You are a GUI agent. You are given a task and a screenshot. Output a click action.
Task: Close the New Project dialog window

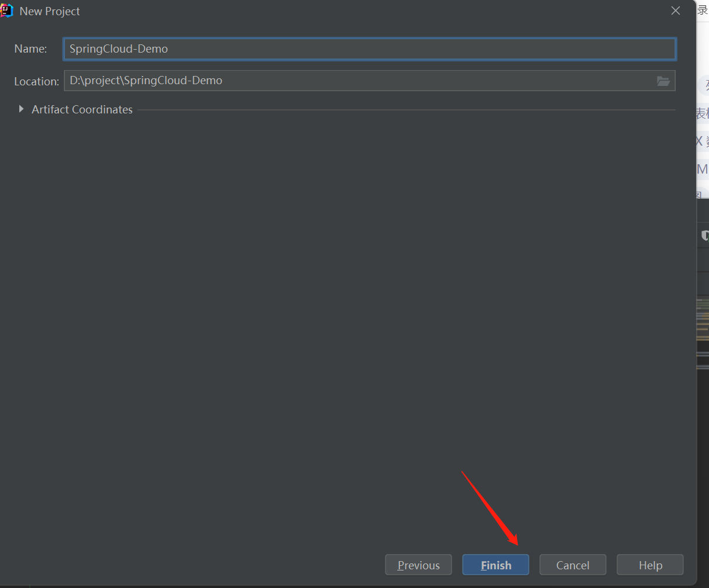676,11
